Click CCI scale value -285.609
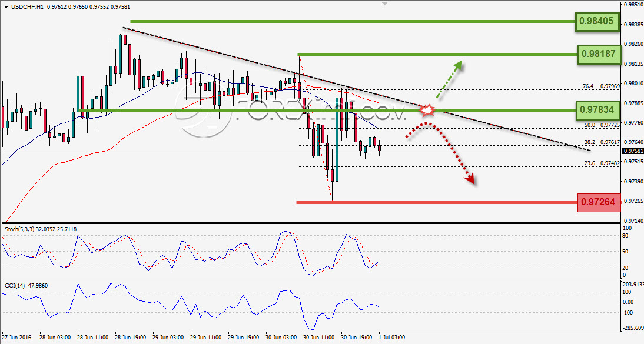Image resolution: width=644 pixels, height=344 pixels. click(633, 328)
